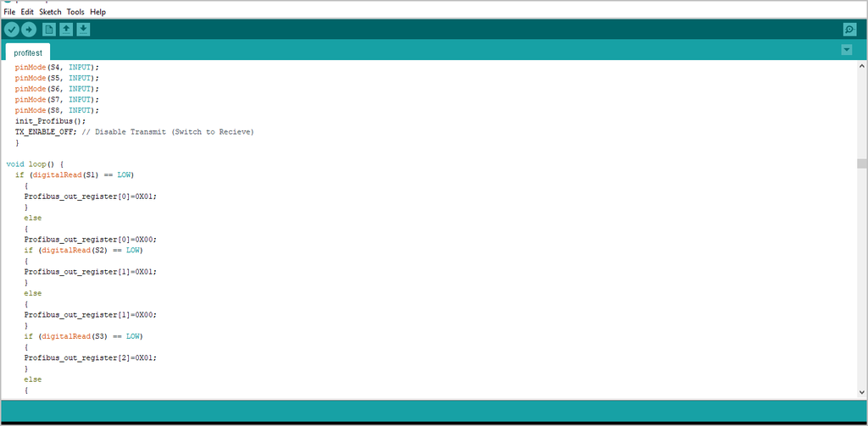Image resolution: width=868 pixels, height=426 pixels.
Task: Select the profitest tab
Action: (28, 53)
